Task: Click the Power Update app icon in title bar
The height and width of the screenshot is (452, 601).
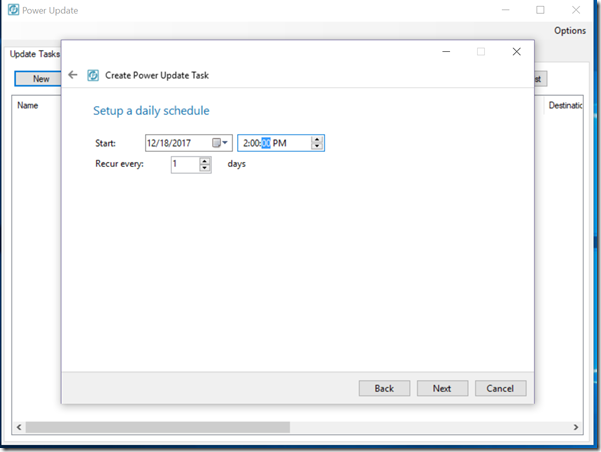Action: pos(13,10)
